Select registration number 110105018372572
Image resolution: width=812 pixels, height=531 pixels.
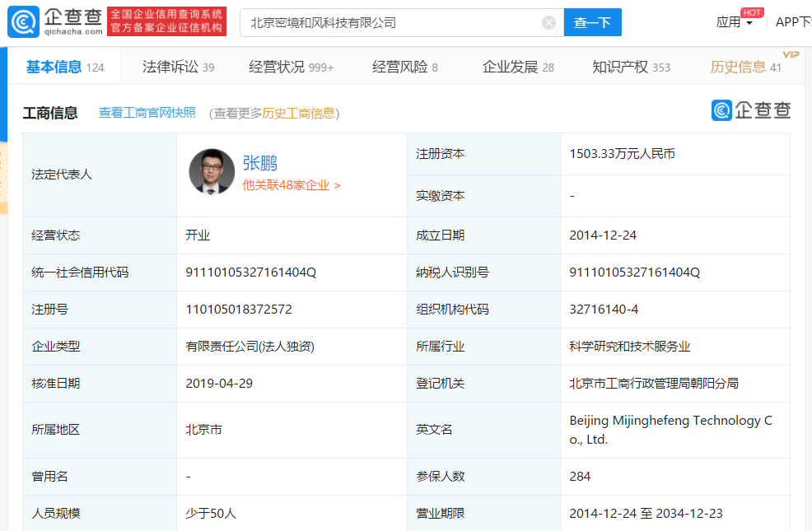pos(239,310)
